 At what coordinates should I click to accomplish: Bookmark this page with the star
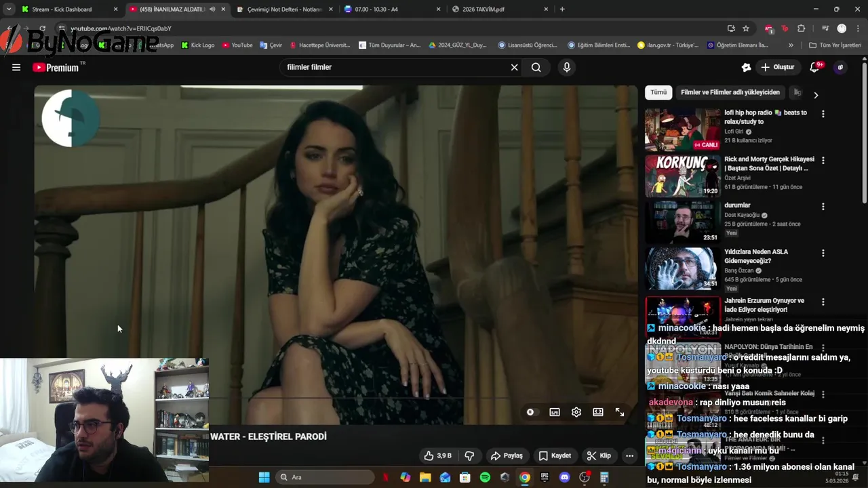746,28
